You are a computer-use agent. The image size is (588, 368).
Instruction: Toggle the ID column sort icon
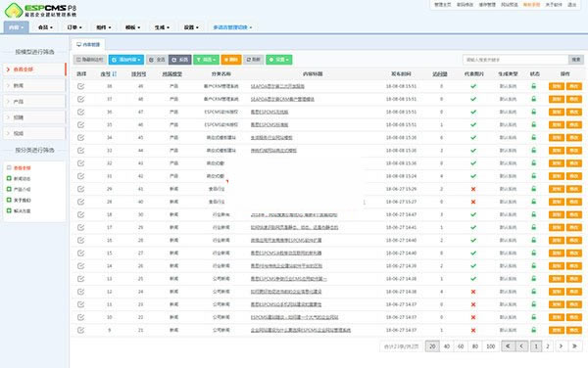point(115,74)
